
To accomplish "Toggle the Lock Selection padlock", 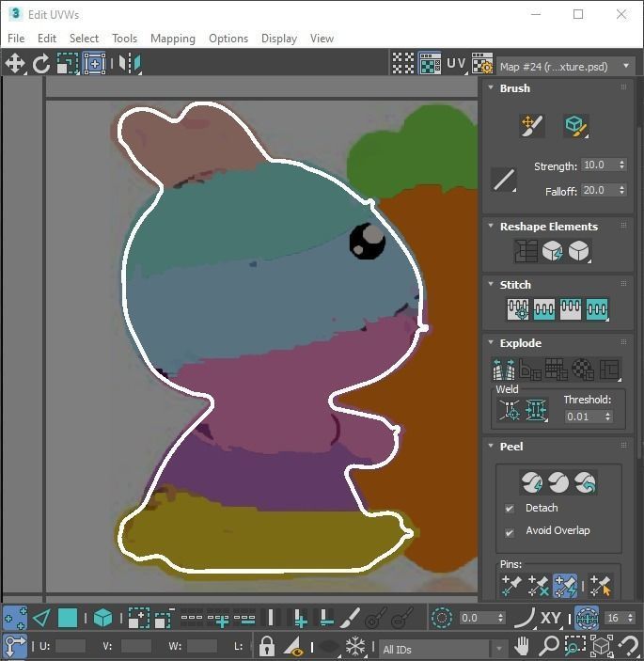I will coord(266,646).
